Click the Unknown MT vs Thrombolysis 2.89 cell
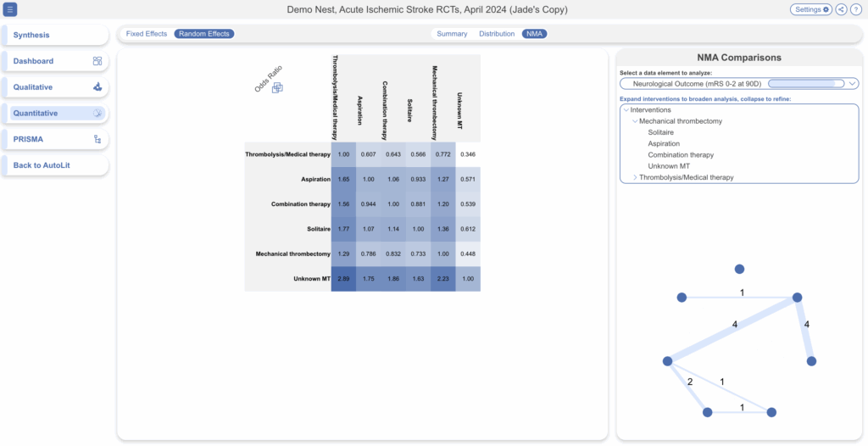This screenshot has height=446, width=868. pos(343,278)
